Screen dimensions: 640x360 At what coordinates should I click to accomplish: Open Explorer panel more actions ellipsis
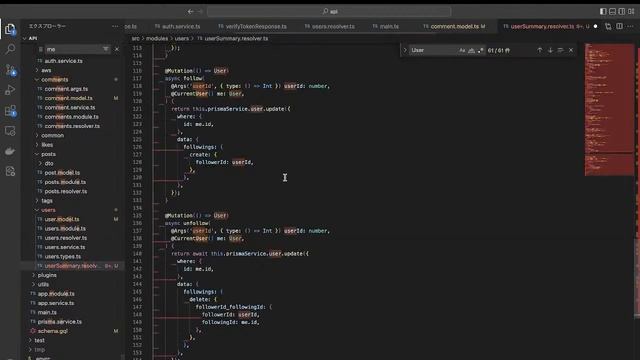pyautogui.click(x=115, y=26)
